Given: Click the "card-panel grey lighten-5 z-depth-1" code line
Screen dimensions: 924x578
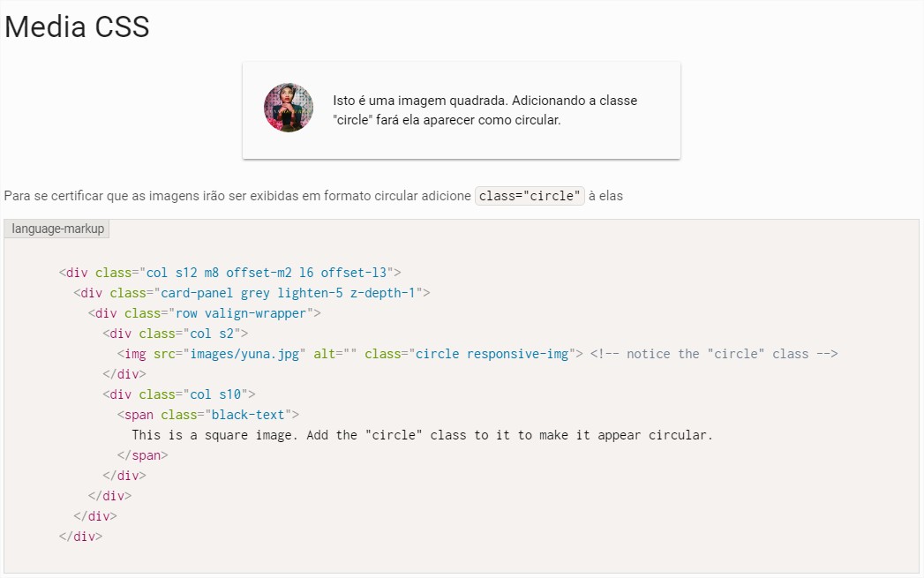Looking at the screenshot, I should pos(252,293).
